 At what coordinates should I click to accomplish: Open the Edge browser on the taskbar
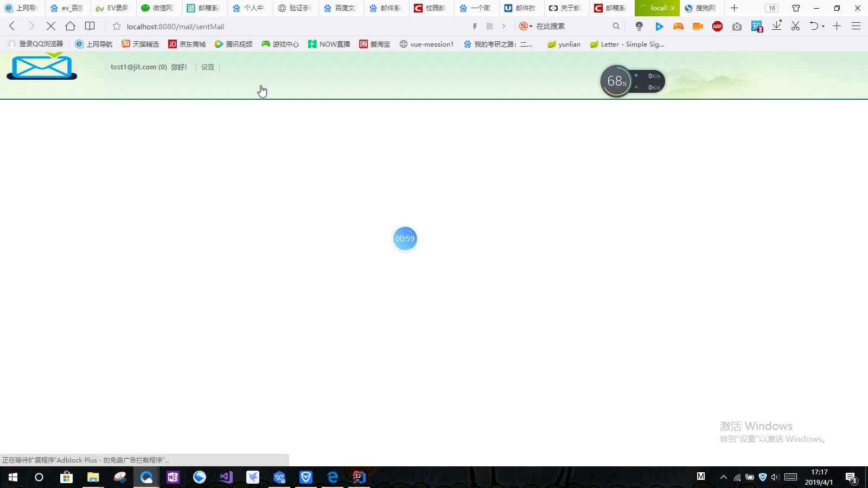(333, 477)
